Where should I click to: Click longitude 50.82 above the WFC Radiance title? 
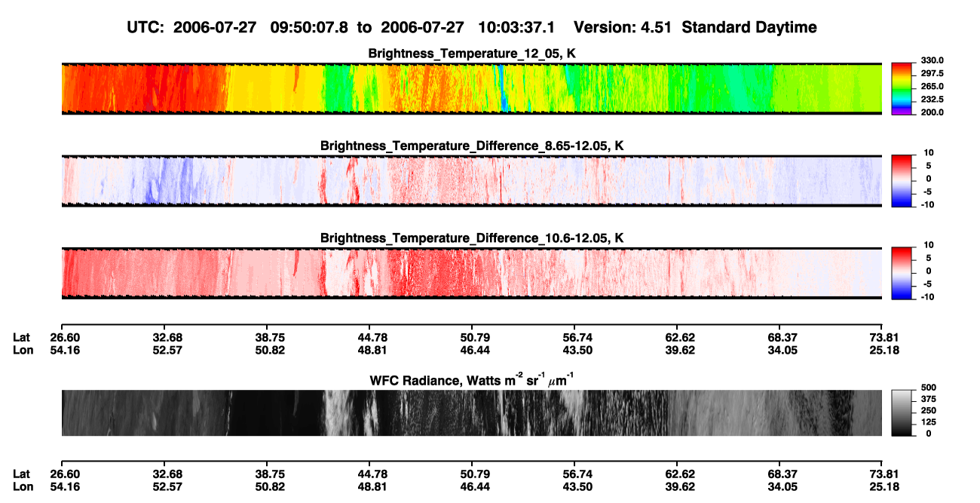(266, 350)
